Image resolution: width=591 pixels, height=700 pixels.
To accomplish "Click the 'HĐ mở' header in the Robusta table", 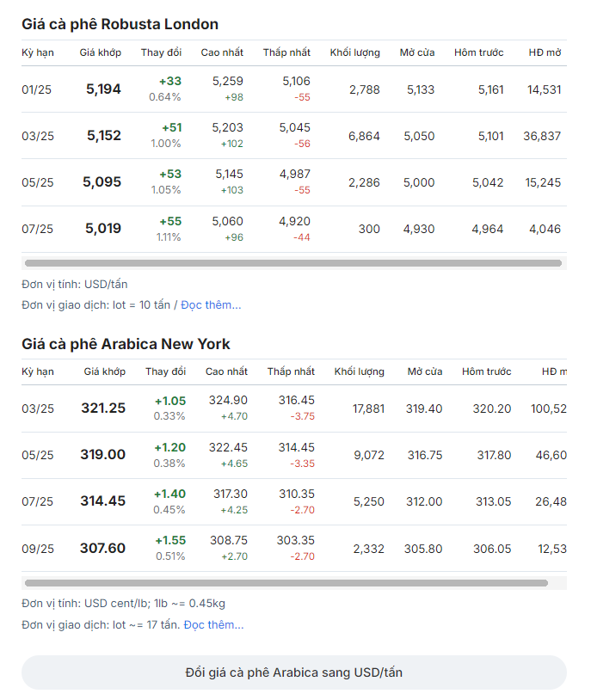I will pyautogui.click(x=545, y=53).
